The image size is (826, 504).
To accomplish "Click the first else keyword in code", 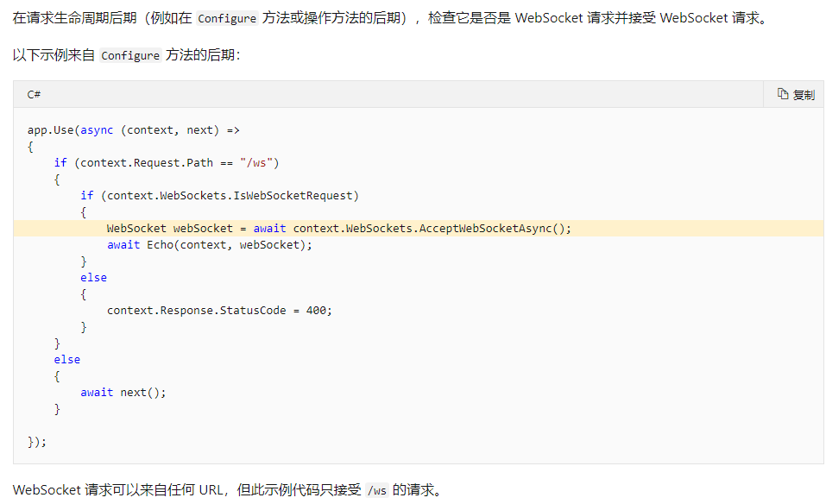I will click(93, 278).
